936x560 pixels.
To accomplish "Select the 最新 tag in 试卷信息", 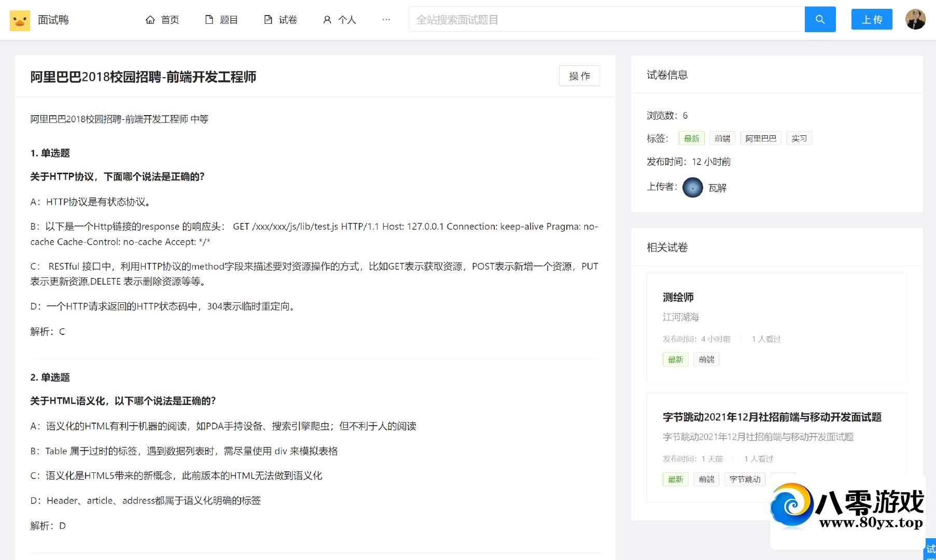I will click(691, 138).
